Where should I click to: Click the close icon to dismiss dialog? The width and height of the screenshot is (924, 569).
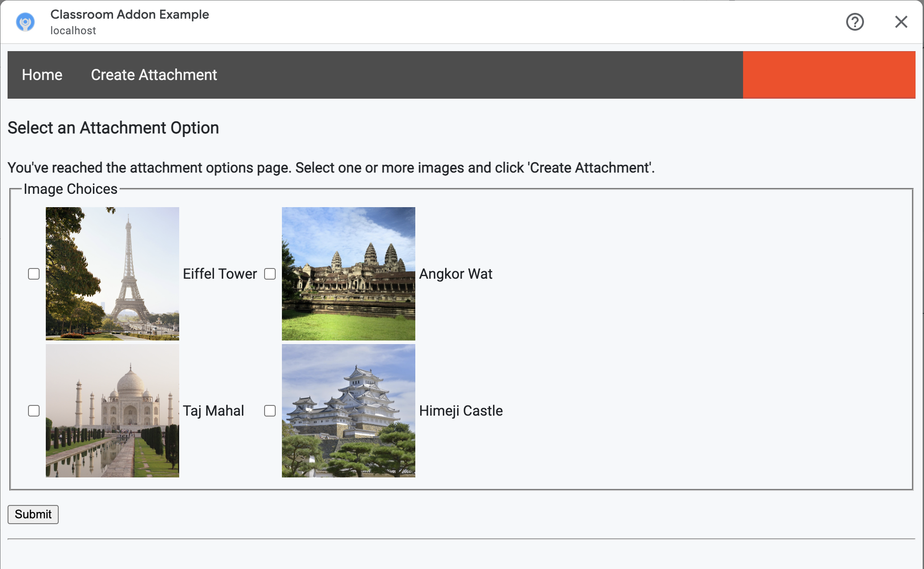click(x=901, y=22)
